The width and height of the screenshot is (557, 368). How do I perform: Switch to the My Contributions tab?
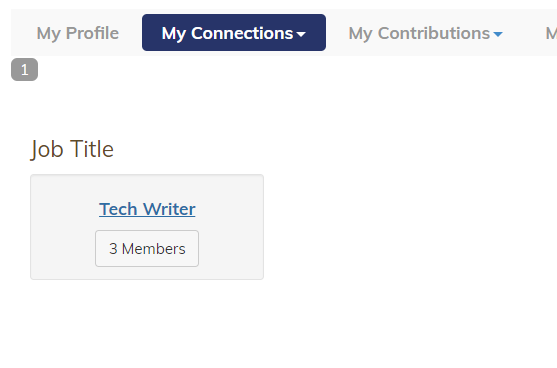(425, 33)
